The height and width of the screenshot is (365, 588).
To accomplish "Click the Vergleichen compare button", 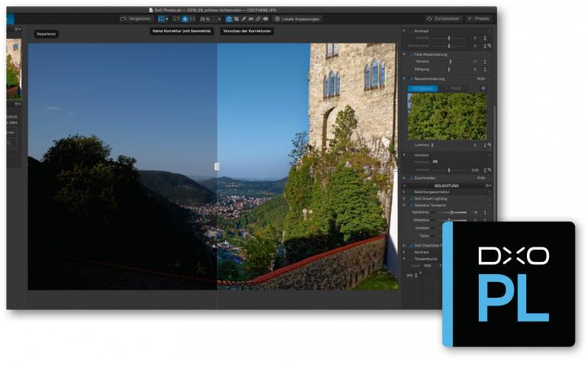I will tap(136, 19).
